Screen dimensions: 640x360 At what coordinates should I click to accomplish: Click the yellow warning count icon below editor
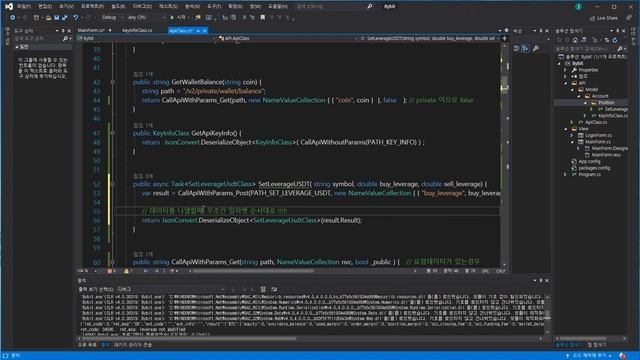tap(126, 271)
